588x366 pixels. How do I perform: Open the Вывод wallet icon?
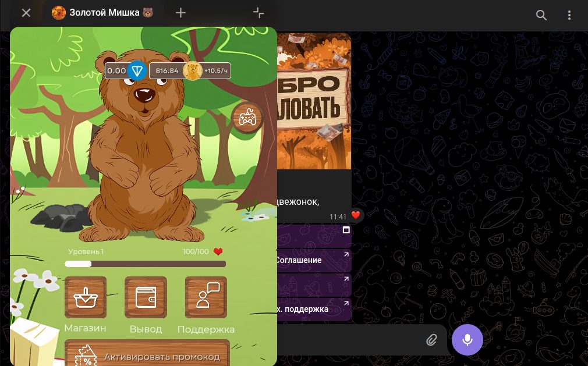point(146,297)
